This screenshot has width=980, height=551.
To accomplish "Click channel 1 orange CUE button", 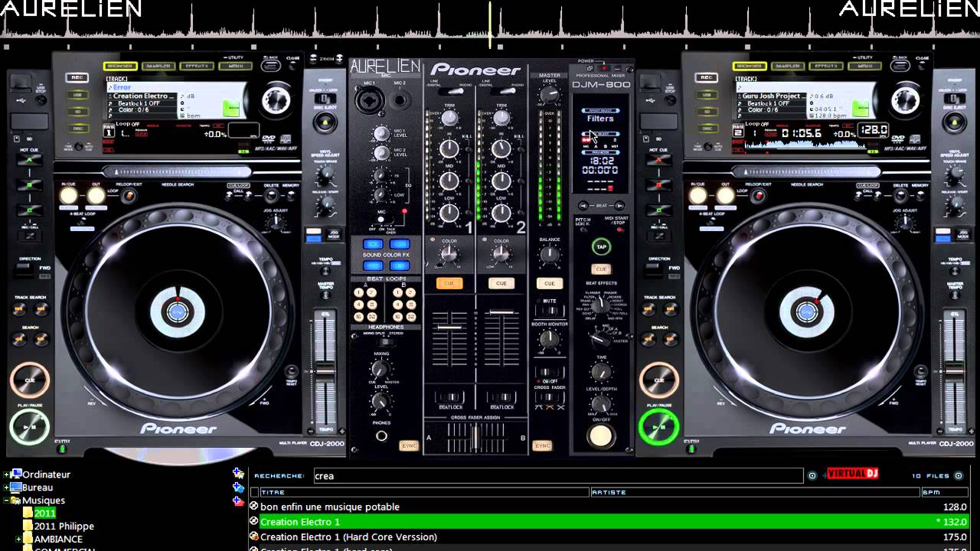I will pyautogui.click(x=449, y=283).
